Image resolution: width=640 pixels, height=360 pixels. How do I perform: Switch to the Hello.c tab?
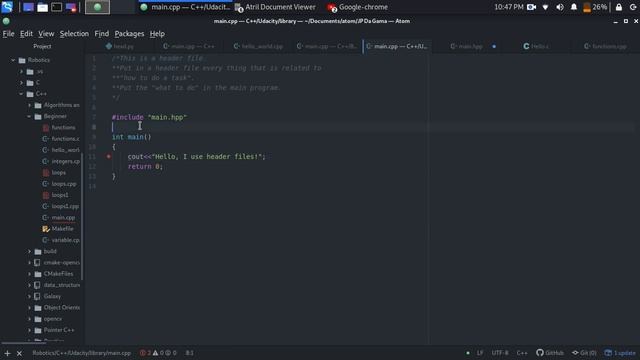[x=536, y=47]
